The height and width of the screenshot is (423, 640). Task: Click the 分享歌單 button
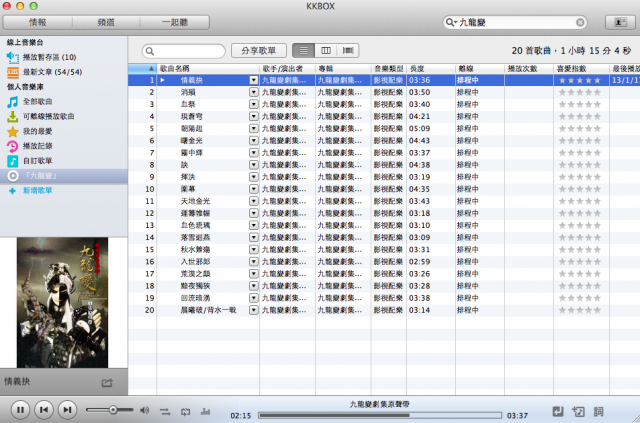259,51
